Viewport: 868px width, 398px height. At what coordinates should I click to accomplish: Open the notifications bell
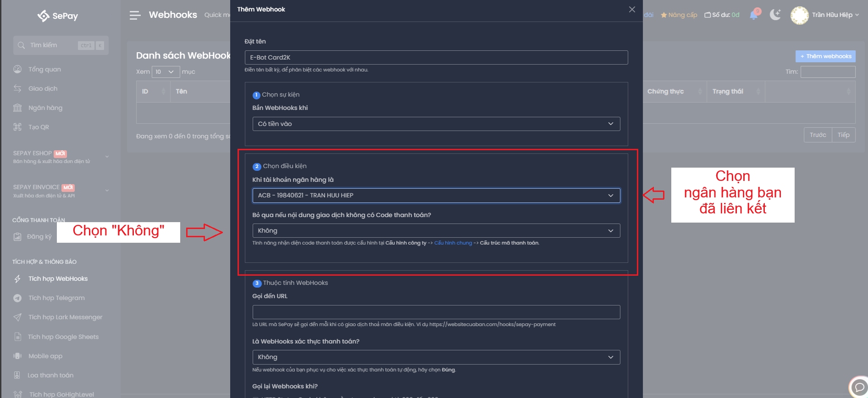click(753, 15)
